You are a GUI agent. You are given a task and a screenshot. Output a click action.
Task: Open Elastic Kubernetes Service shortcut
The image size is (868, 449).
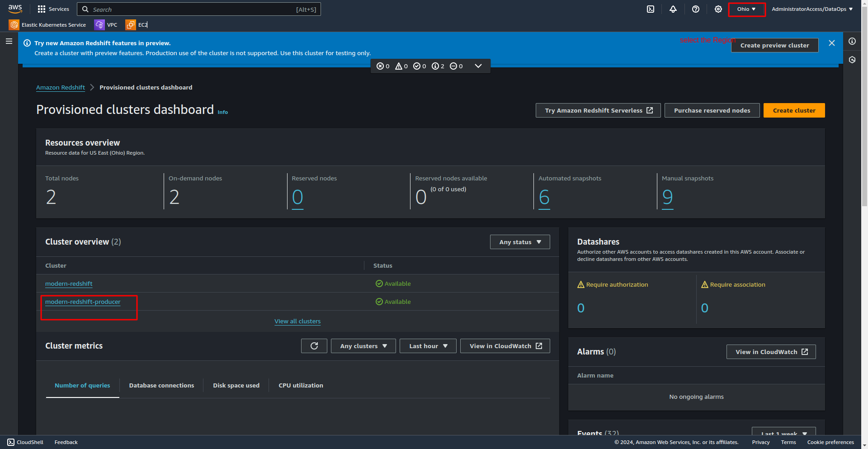(x=47, y=25)
